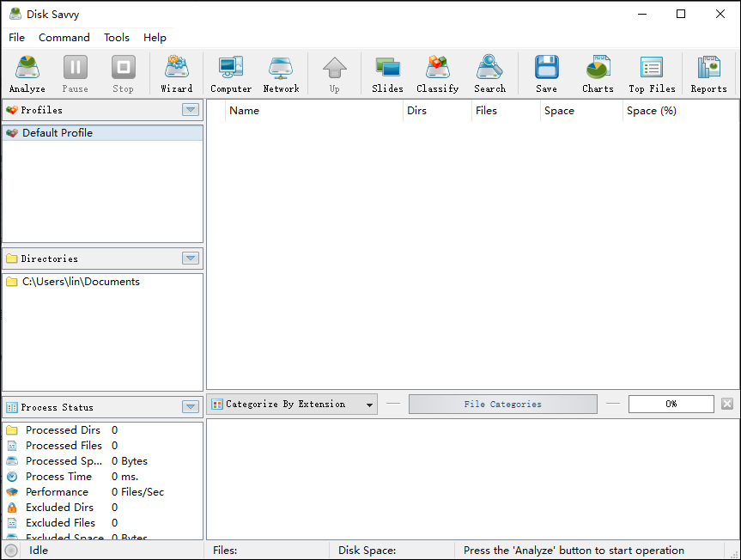Click the Save toolbar icon
The image size is (741, 560).
coord(546,74)
